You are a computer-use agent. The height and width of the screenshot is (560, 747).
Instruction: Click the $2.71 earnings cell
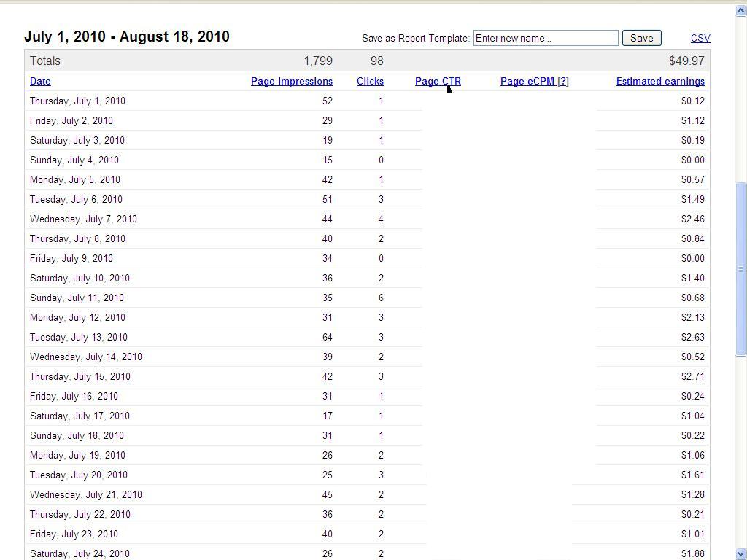tap(692, 376)
